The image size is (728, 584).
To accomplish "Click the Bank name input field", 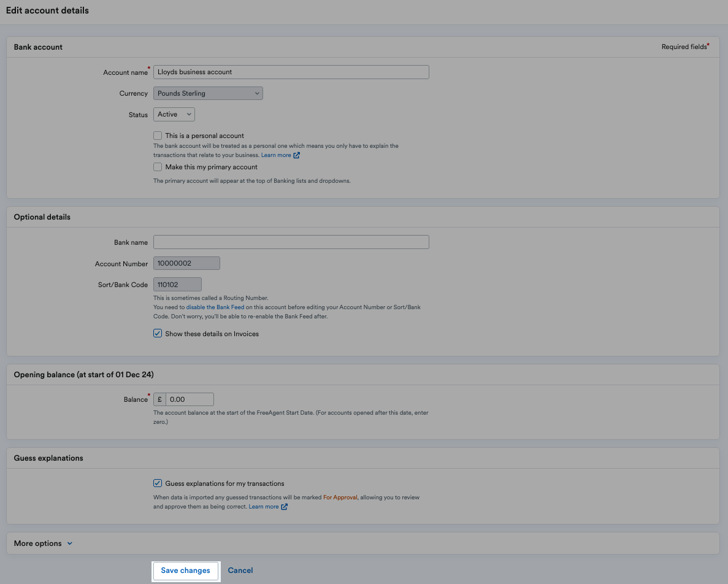I will [x=291, y=242].
